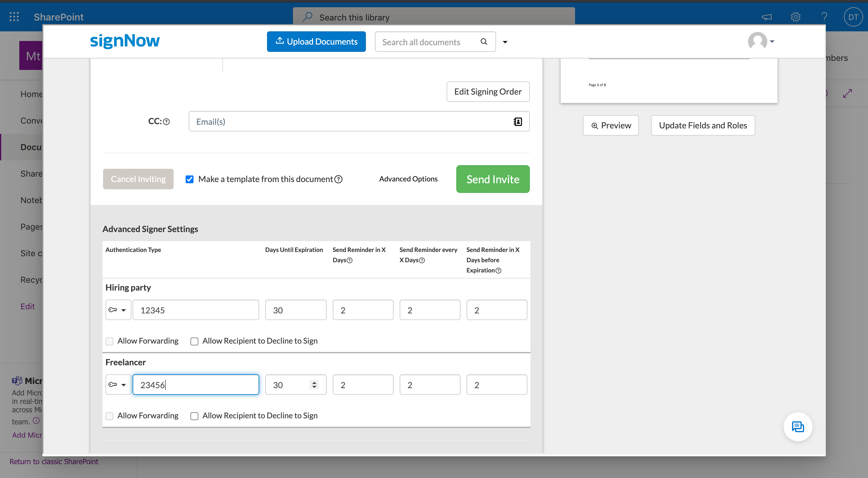Click the CC help tooltip icon

[166, 121]
